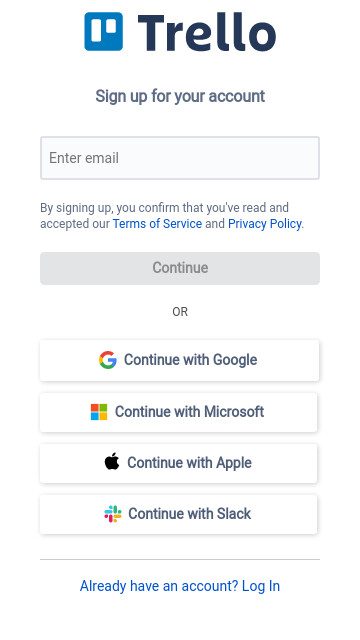Viewport: 360px width, 640px height.
Task: Choose Continue with Slack
Action: (178, 514)
